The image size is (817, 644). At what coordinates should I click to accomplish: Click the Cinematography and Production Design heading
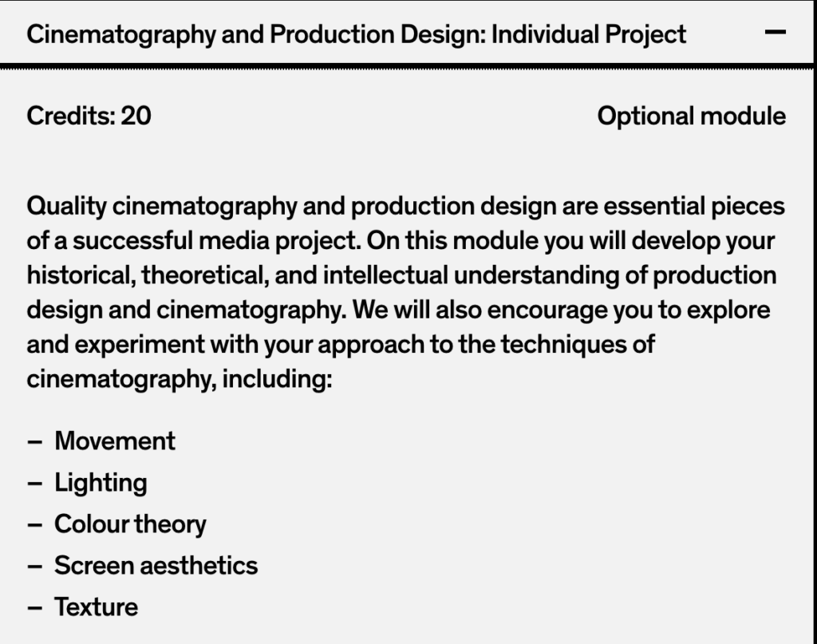click(357, 35)
